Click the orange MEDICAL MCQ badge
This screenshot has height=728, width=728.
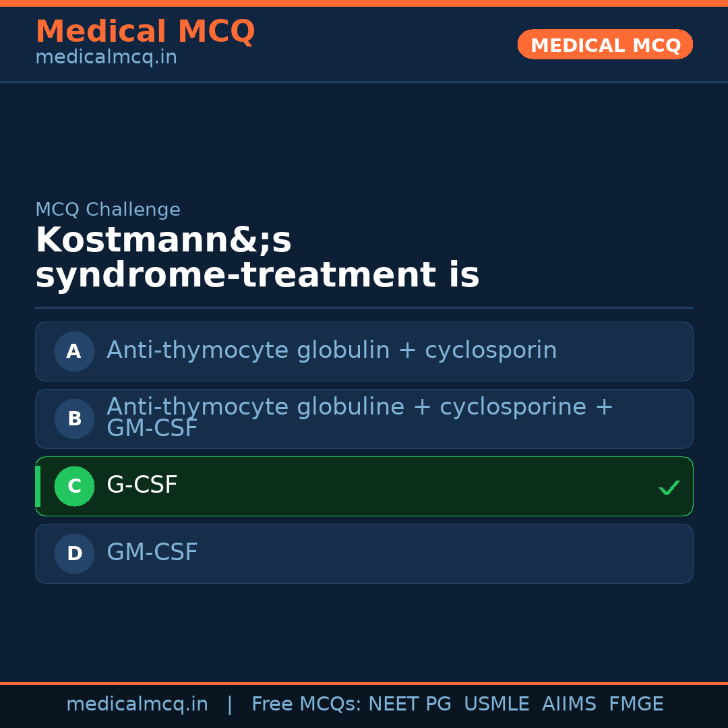tap(605, 44)
